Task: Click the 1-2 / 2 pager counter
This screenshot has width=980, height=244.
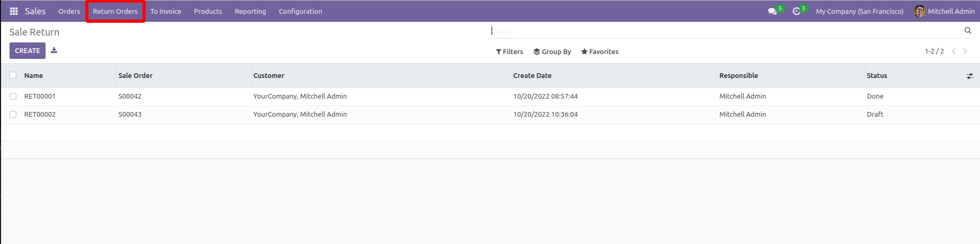Action: pos(934,51)
